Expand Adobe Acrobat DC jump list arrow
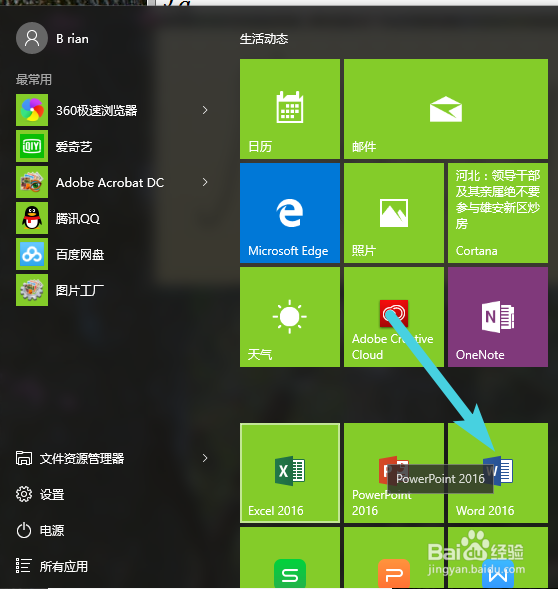Screen dimensions: 558x589 click(205, 182)
